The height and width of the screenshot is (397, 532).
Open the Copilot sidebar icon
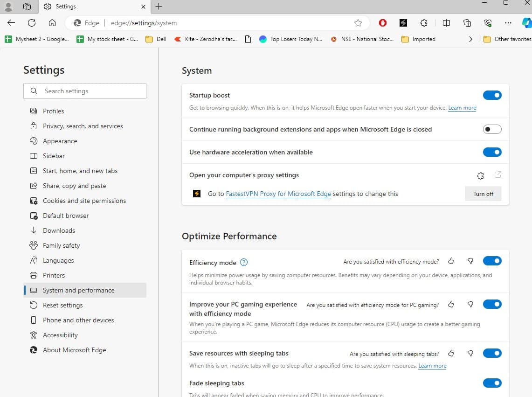[527, 23]
